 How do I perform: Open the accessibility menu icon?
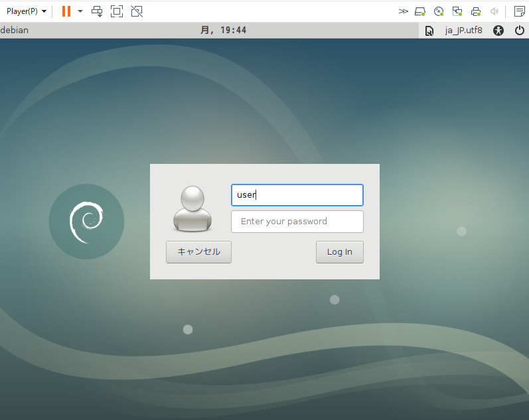pyautogui.click(x=498, y=31)
